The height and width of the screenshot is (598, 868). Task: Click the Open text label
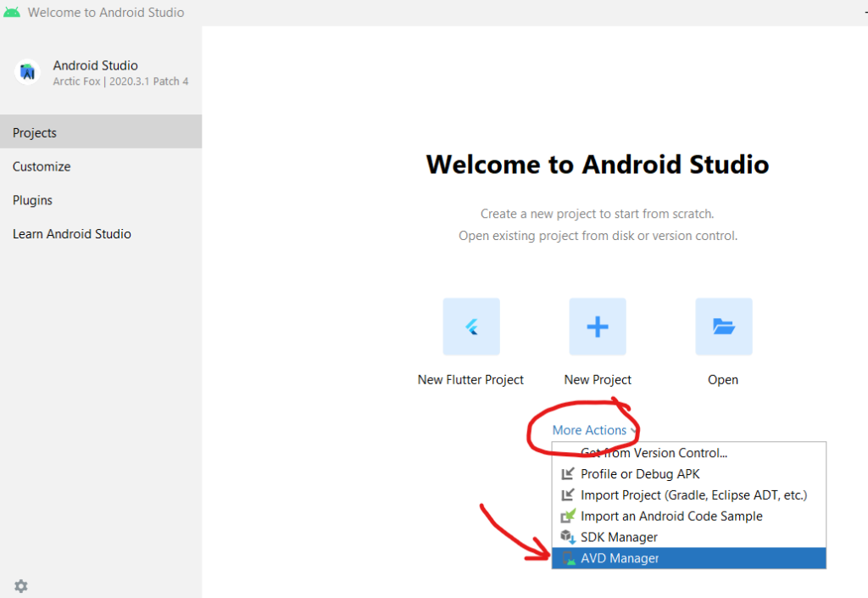723,380
